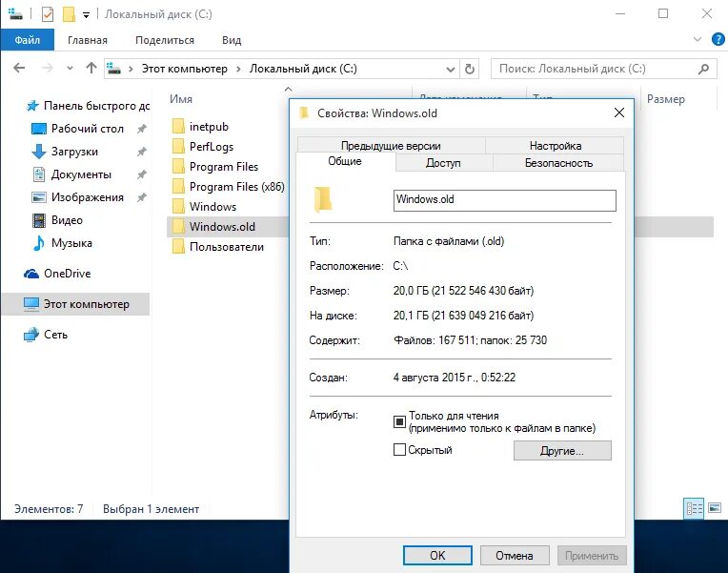Open recent locations dropdown arrow
The width and height of the screenshot is (728, 573).
pos(70,69)
